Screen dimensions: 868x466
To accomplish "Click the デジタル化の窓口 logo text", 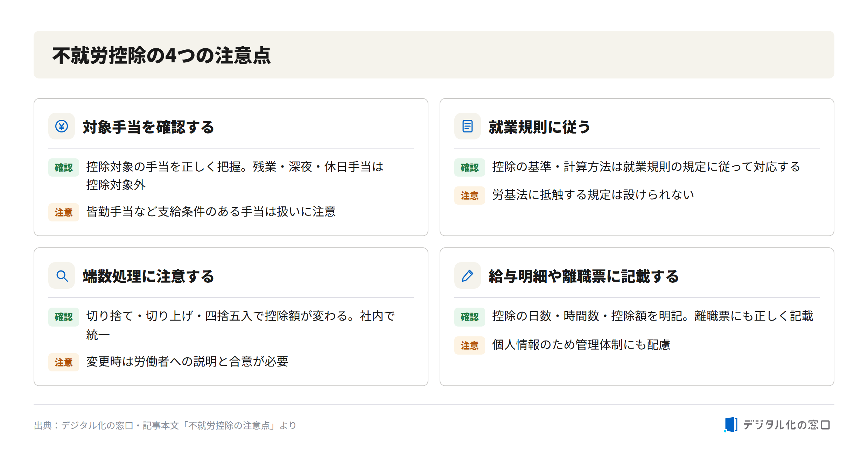I will pos(786,425).
